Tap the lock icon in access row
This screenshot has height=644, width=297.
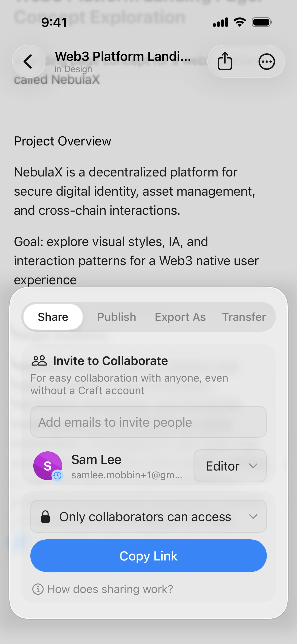[x=45, y=516]
